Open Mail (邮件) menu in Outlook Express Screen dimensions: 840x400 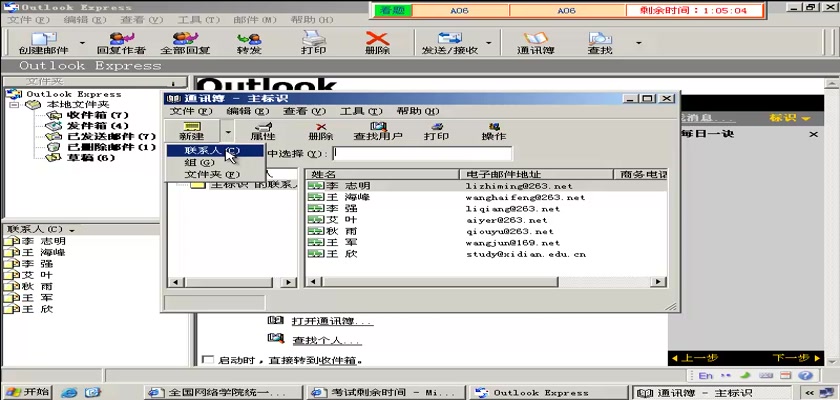pos(255,20)
